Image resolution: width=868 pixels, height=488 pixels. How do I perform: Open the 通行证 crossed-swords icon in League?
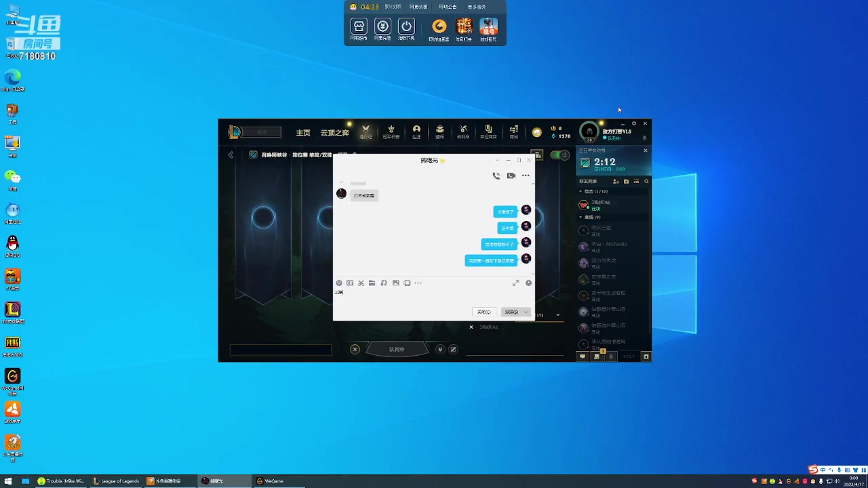pos(366,131)
